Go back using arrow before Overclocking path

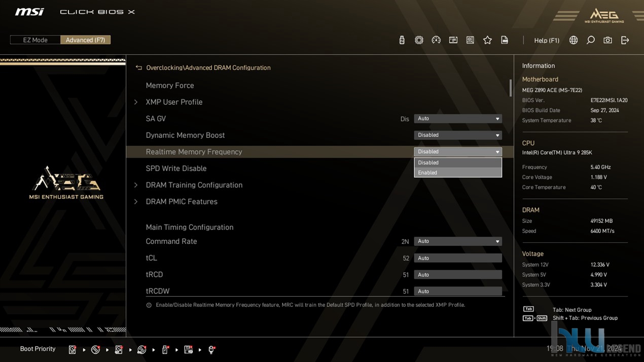tap(138, 67)
